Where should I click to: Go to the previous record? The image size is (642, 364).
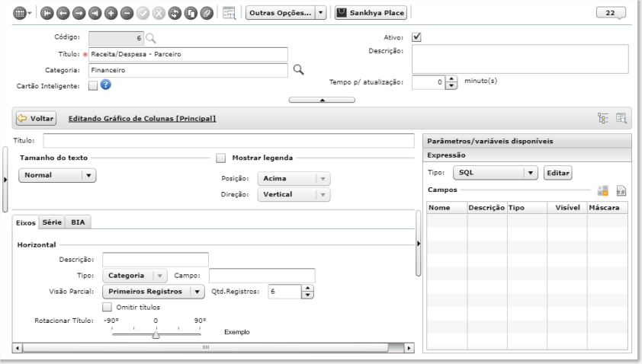tap(63, 14)
